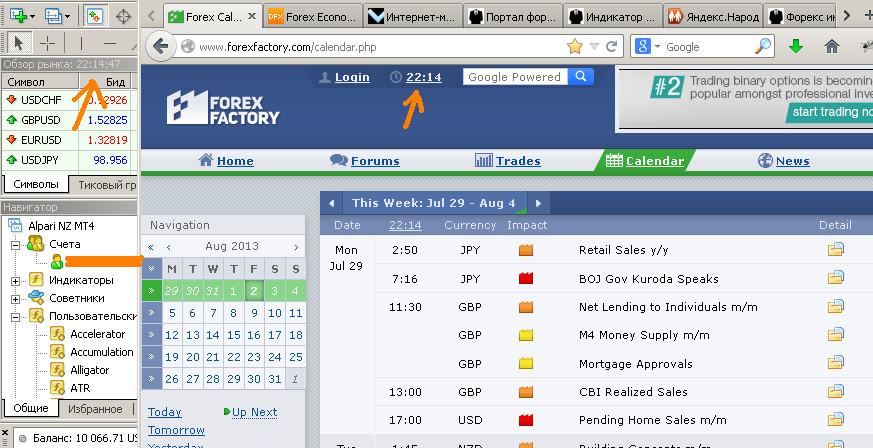Open detail folder for BOJ Gov Kuroda Speaks
Image resolution: width=873 pixels, height=448 pixels.
click(x=836, y=278)
